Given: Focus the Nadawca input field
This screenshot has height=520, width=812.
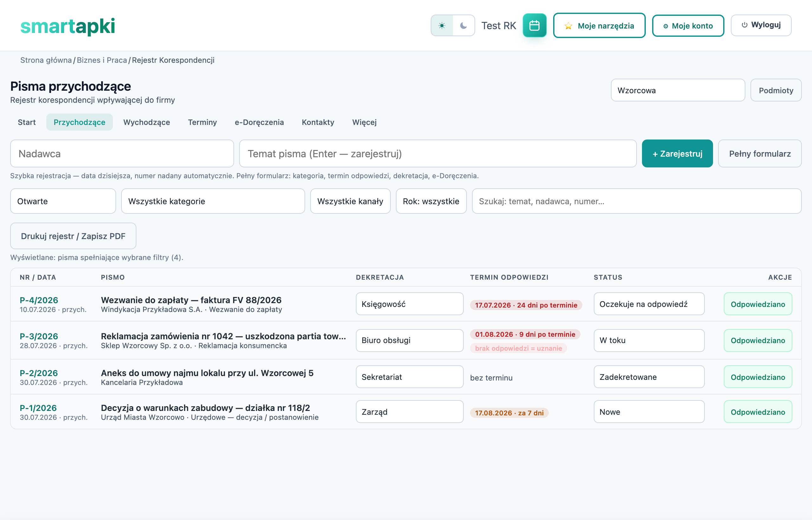Looking at the screenshot, I should (122, 154).
